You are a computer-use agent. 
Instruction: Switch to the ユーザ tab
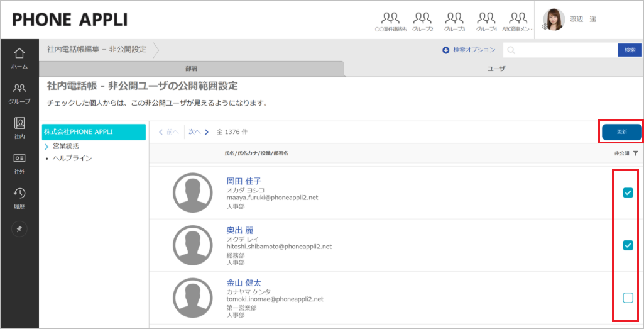(x=496, y=69)
